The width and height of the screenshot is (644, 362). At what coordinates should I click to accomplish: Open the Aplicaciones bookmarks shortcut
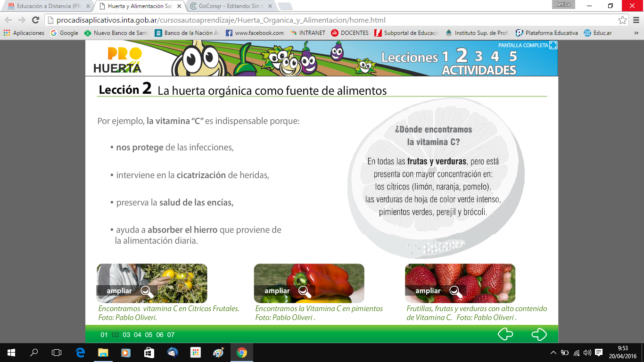click(x=24, y=33)
